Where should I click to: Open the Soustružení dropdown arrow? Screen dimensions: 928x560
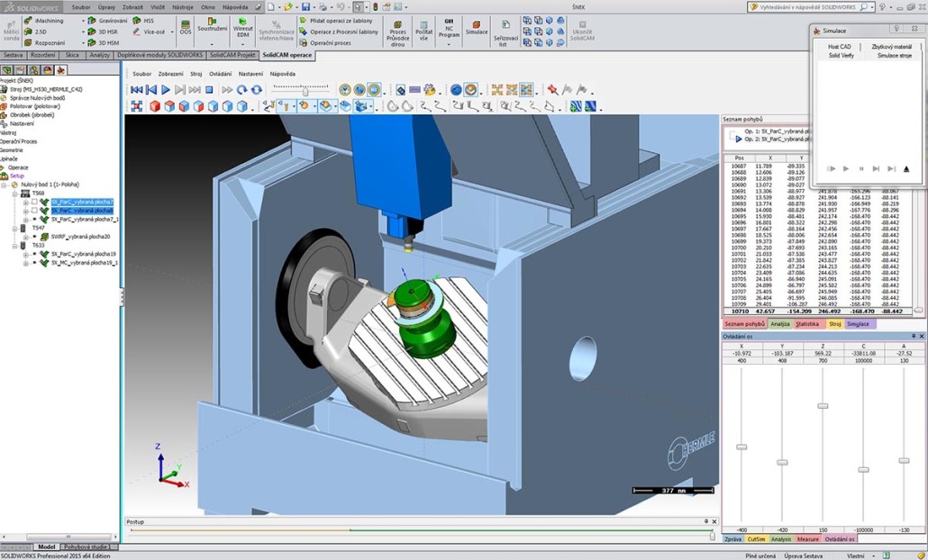(x=212, y=44)
